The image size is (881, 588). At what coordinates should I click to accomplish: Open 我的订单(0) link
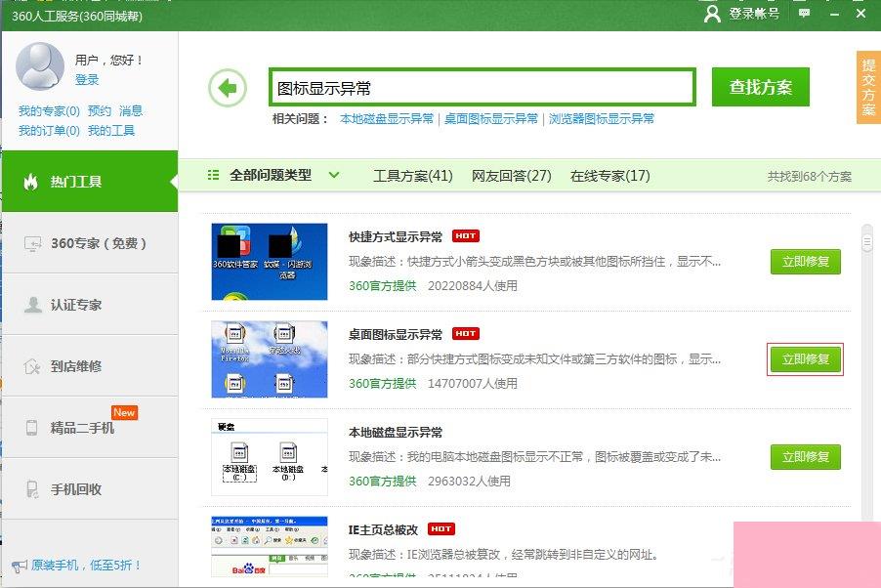pyautogui.click(x=49, y=131)
